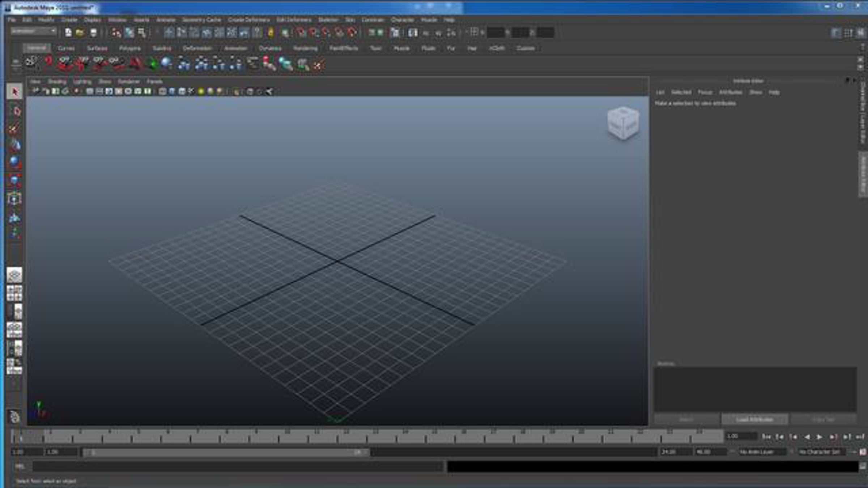This screenshot has height=488, width=868.
Task: Click the playback range slider bar
Action: pos(226,452)
